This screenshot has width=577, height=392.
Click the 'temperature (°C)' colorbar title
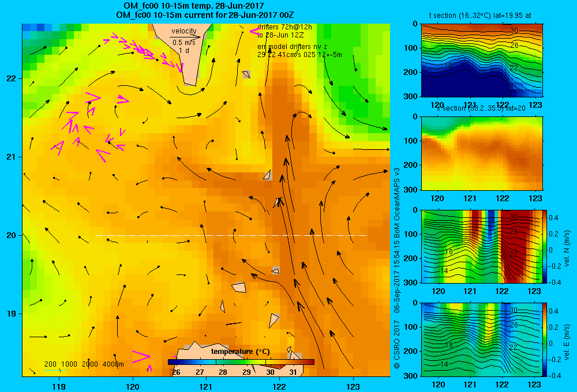click(240, 352)
